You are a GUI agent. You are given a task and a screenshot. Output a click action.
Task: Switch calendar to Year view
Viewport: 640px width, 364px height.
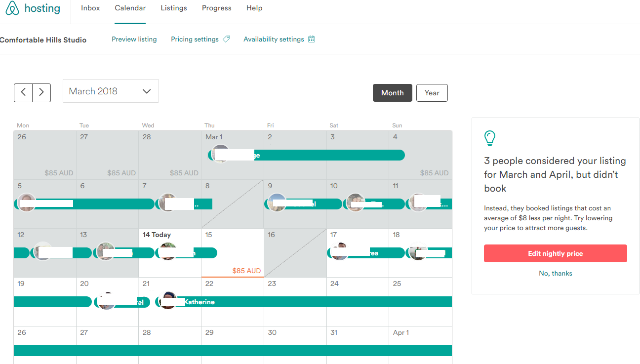432,93
